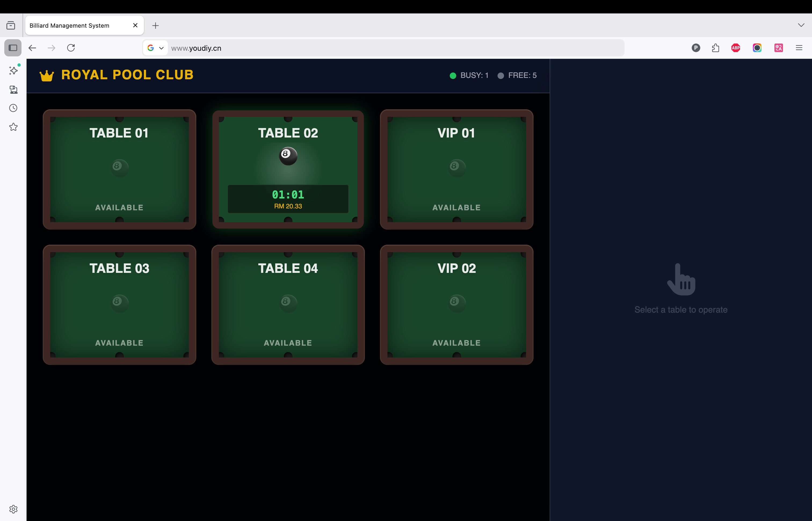Click the translate extension icon
The width and height of the screenshot is (812, 521).
click(778, 48)
